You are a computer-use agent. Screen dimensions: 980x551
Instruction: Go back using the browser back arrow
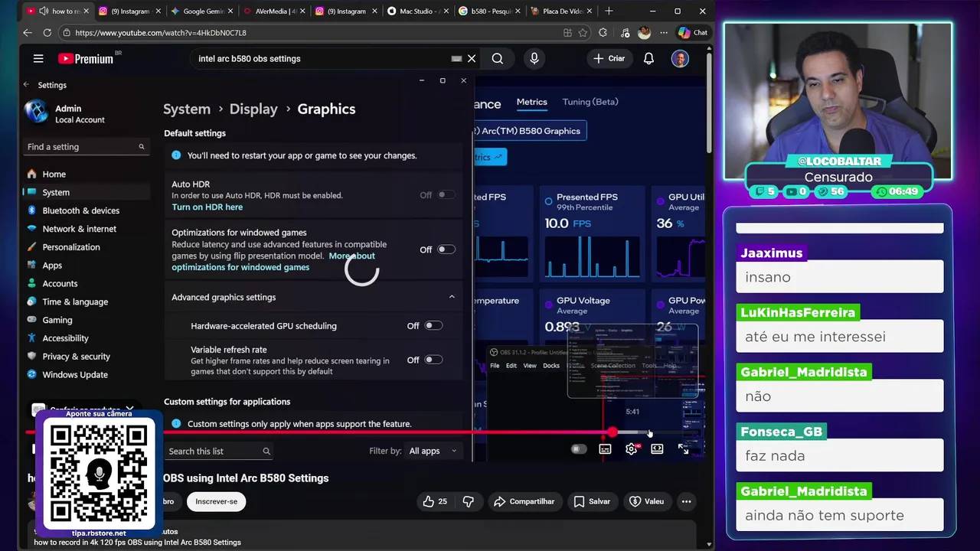[x=28, y=33]
